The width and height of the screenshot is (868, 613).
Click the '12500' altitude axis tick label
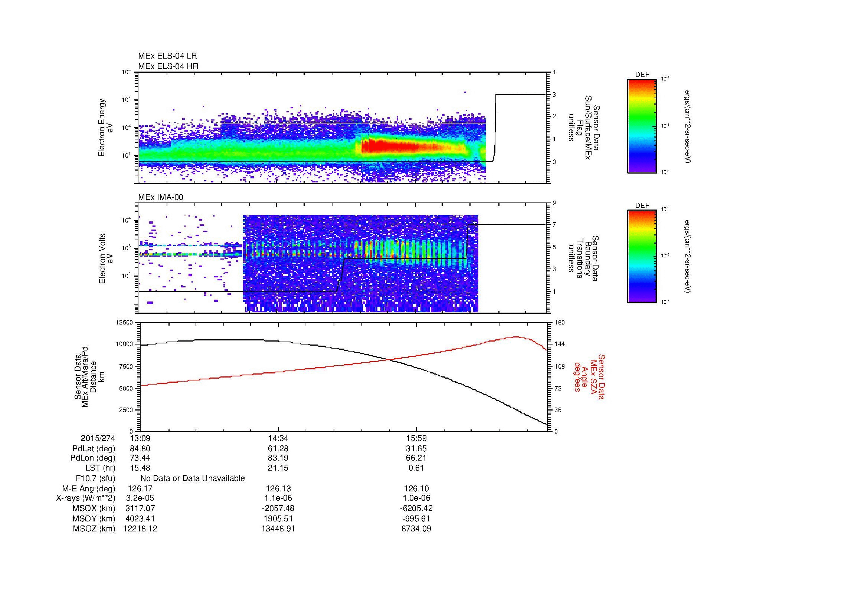[125, 322]
